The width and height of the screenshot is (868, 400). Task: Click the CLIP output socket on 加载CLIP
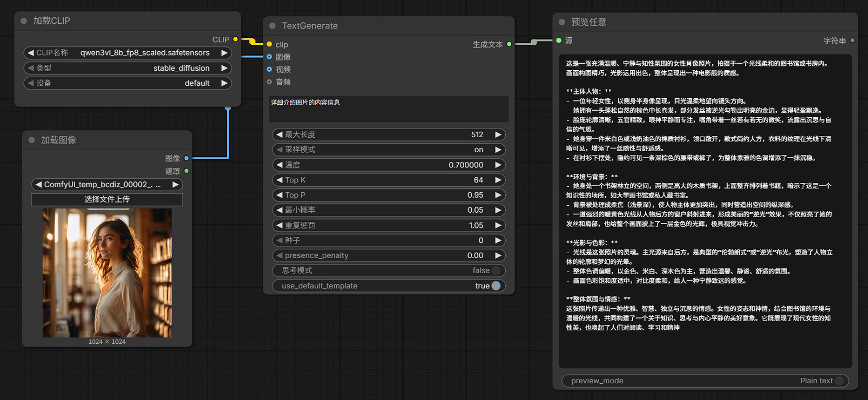[235, 39]
